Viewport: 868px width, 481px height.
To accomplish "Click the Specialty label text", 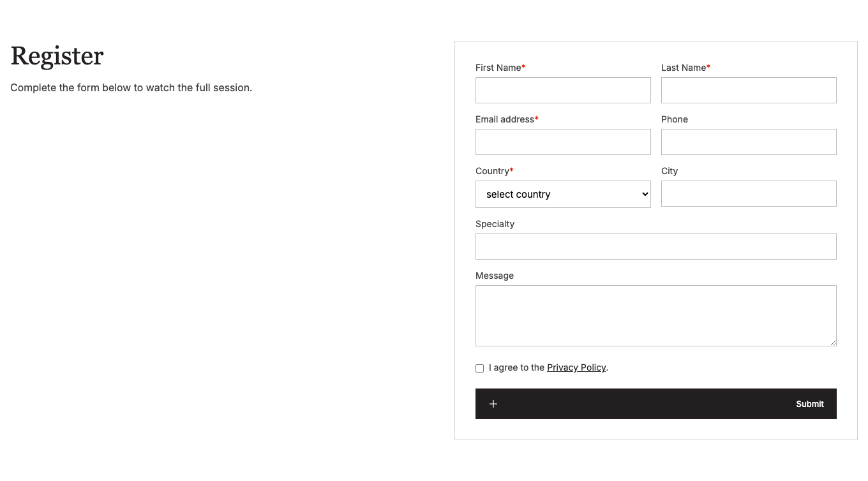I will [x=495, y=224].
